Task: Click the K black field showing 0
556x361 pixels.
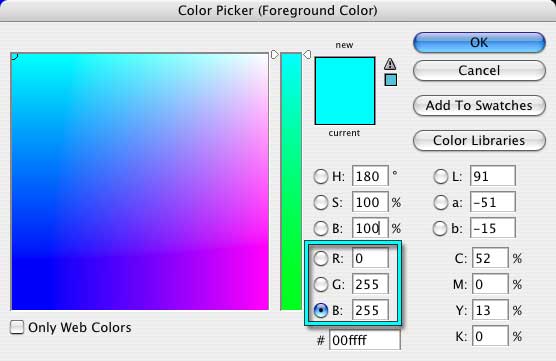Action: (490, 336)
